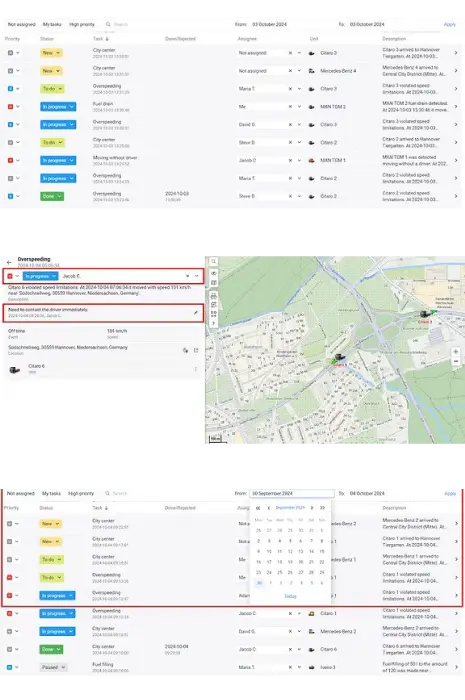This screenshot has width=465, height=700.
Task: Open In progress status dropdown for Fuel drain task
Action: 58,107
